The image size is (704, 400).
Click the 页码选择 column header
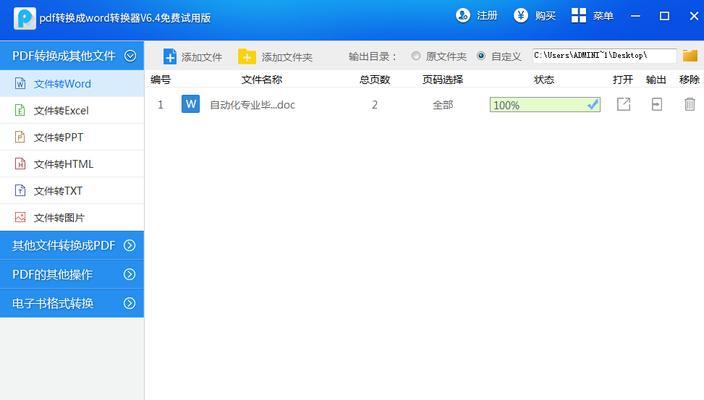point(443,79)
